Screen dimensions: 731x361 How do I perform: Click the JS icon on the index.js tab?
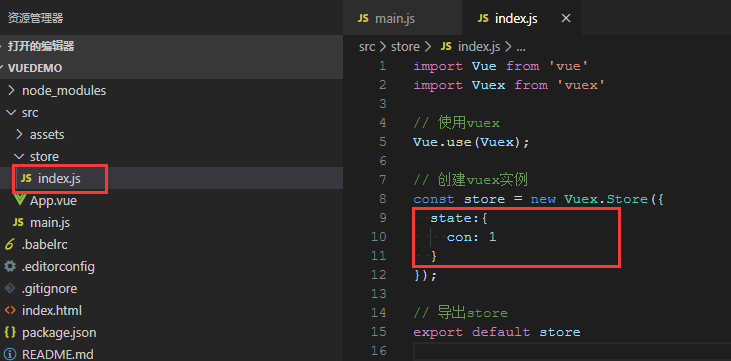pos(483,19)
